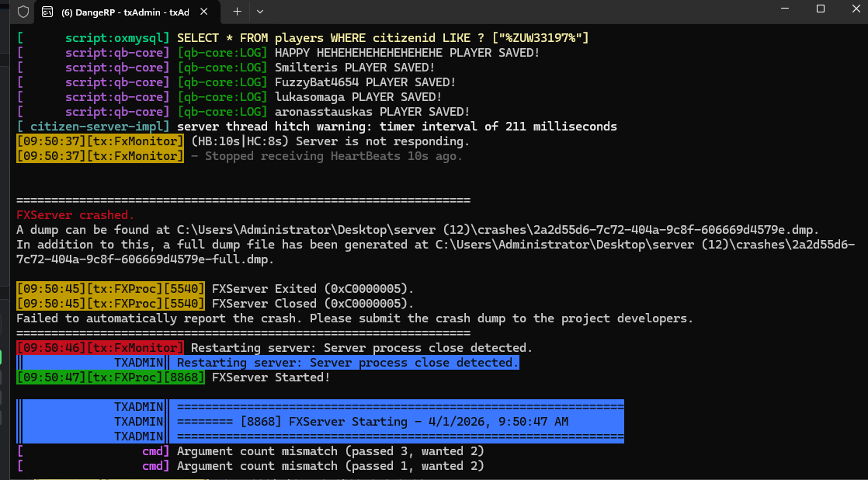This screenshot has width=868, height=480.
Task: Click the red 'FXServer crashed.' message
Action: pyautogui.click(x=75, y=215)
